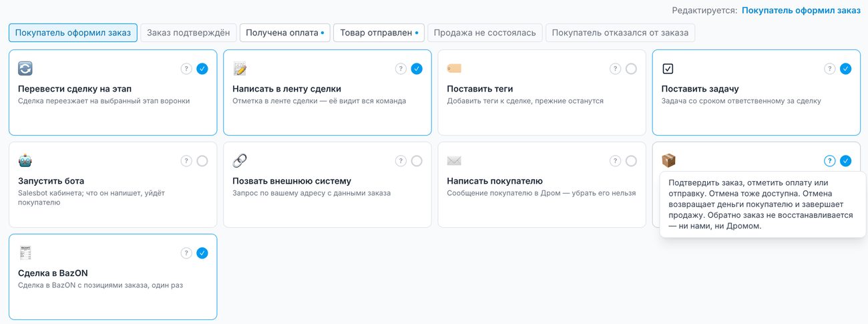Click the 'Поставить задачу' card title

pos(700,89)
